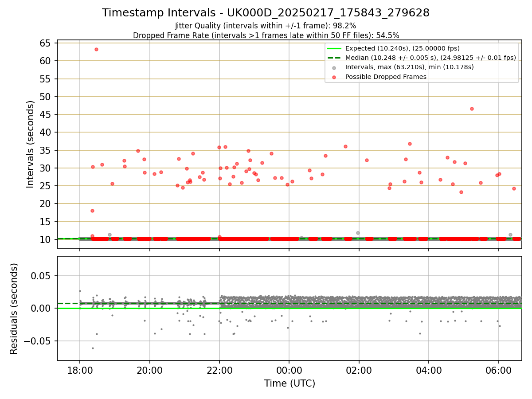532x399 pixels.
Task: Click the x-axis tick label "06:00"
Action: pos(499,371)
